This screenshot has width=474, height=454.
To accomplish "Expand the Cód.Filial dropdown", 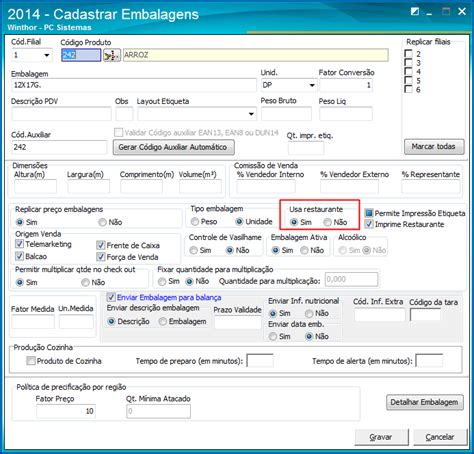I will tap(47, 55).
